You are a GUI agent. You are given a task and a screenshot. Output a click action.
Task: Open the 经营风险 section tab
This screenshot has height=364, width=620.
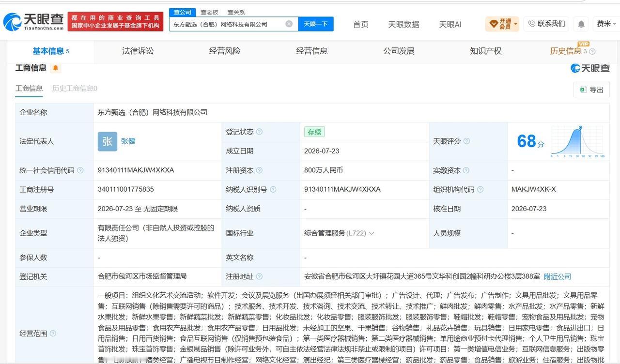coord(225,51)
